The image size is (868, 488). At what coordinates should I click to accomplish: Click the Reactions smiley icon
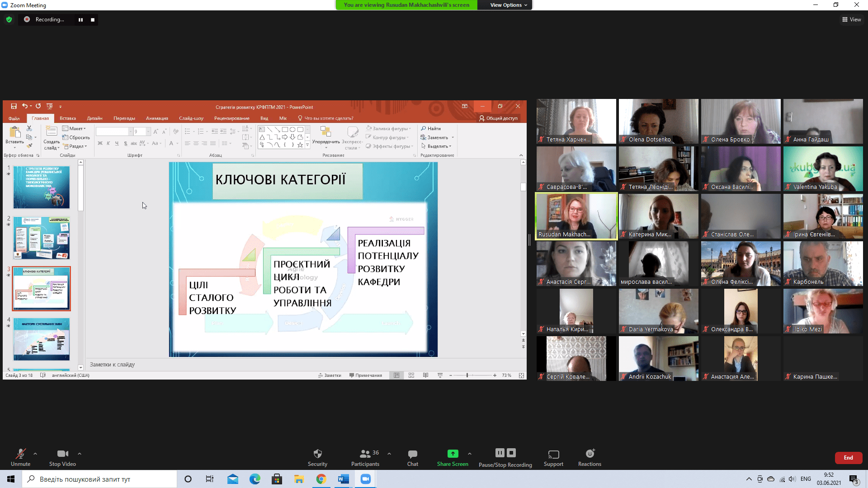coord(590,454)
